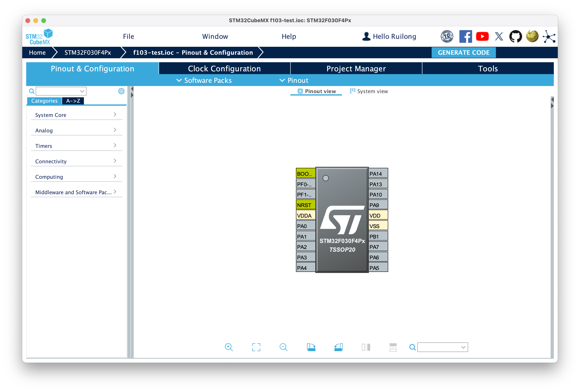Open the Window menu
The height and width of the screenshot is (392, 580).
(215, 36)
